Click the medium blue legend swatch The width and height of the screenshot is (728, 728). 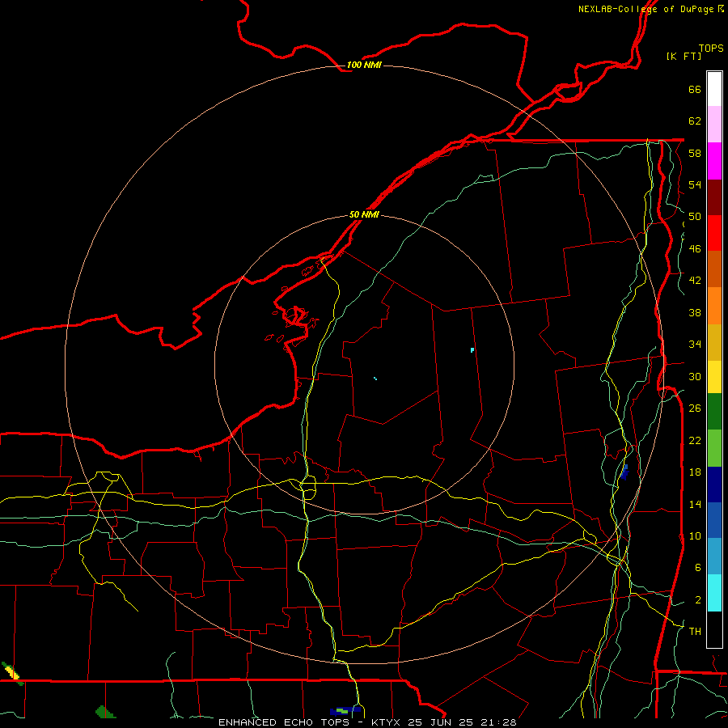(x=714, y=520)
